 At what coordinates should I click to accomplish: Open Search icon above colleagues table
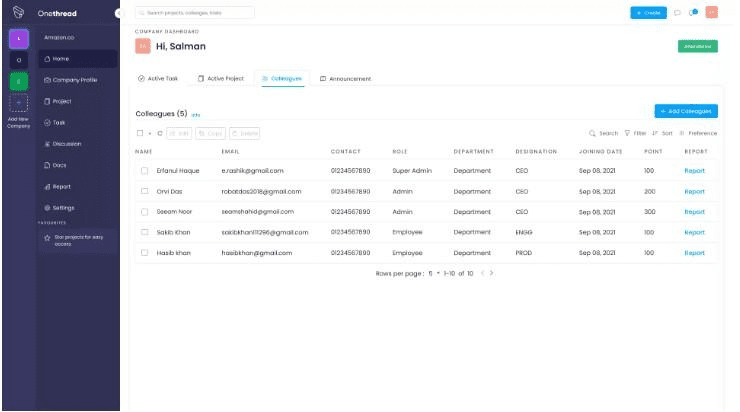point(592,134)
